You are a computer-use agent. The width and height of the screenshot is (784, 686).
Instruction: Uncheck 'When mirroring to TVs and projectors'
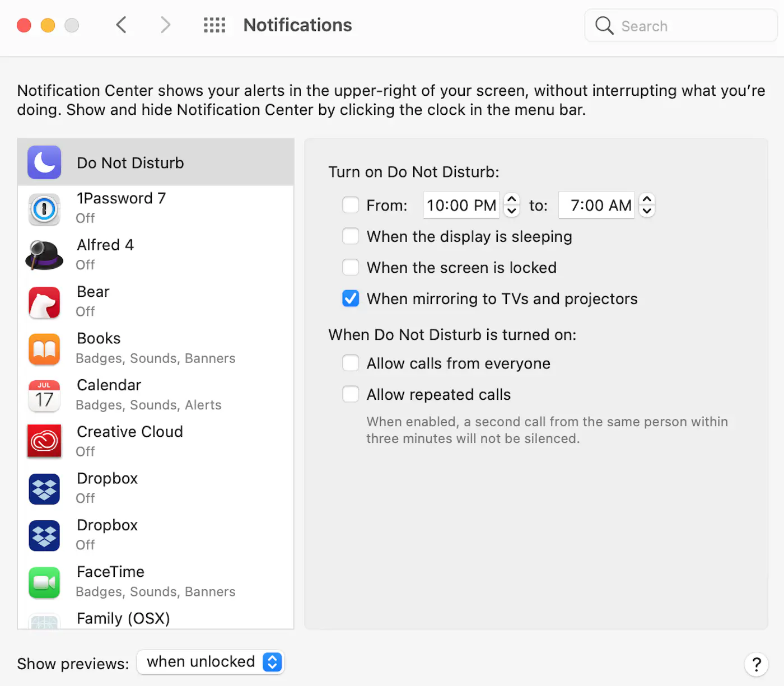(x=351, y=298)
